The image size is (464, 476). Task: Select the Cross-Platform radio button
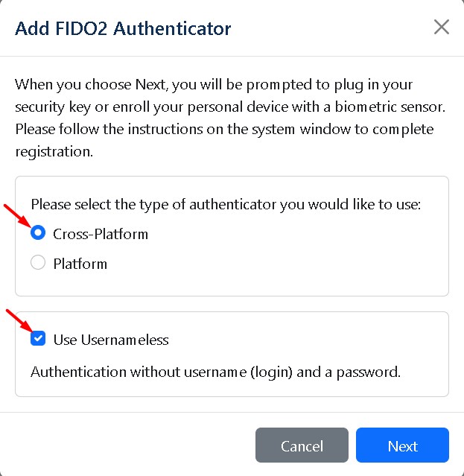click(38, 233)
